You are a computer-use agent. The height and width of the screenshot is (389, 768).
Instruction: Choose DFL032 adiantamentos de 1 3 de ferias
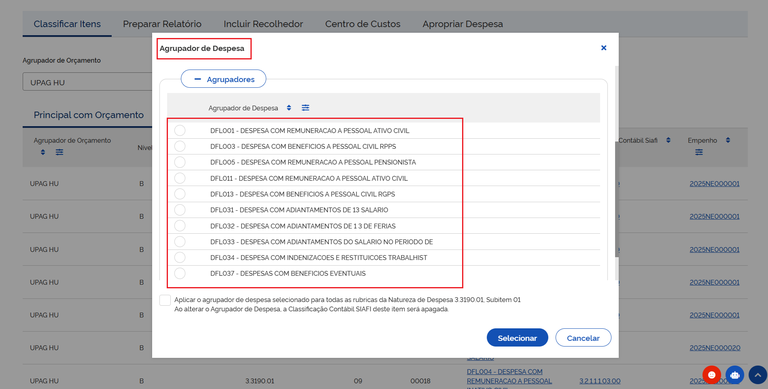[x=180, y=226]
